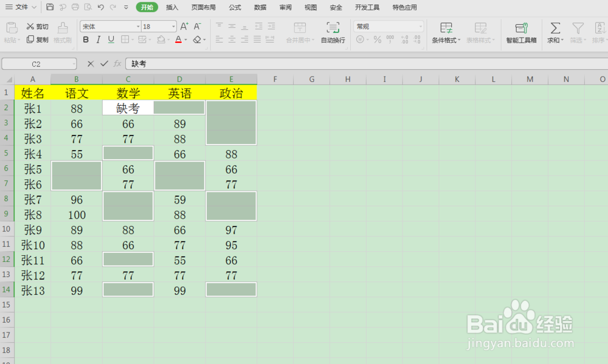Click the formula bar input with 缺考
Image resolution: width=608 pixels, height=364 pixels.
[x=367, y=64]
